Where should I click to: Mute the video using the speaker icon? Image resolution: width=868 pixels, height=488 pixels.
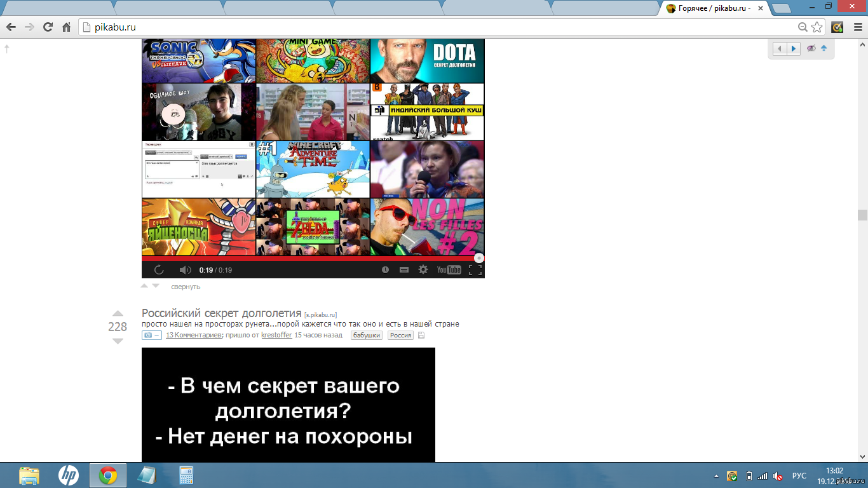[185, 270]
